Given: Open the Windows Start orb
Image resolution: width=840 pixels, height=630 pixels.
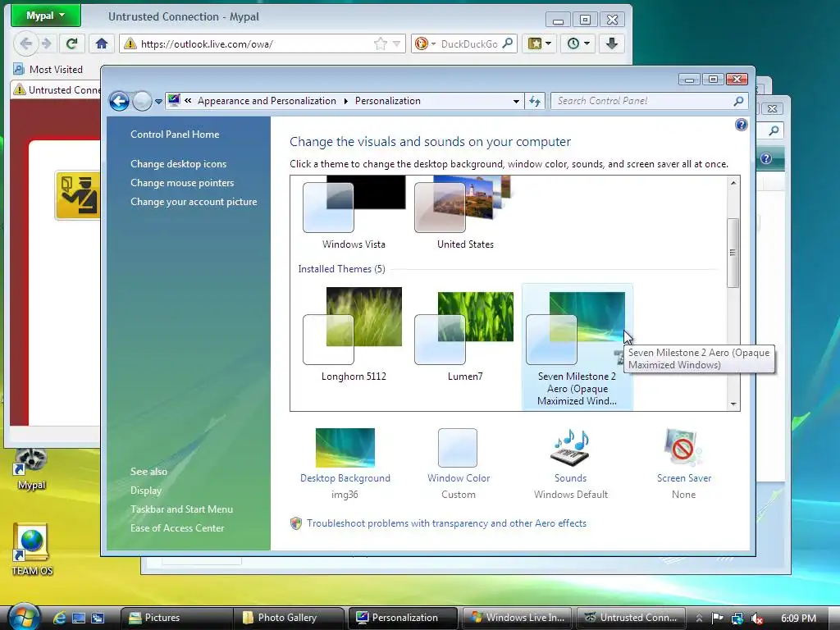Looking at the screenshot, I should click(24, 617).
